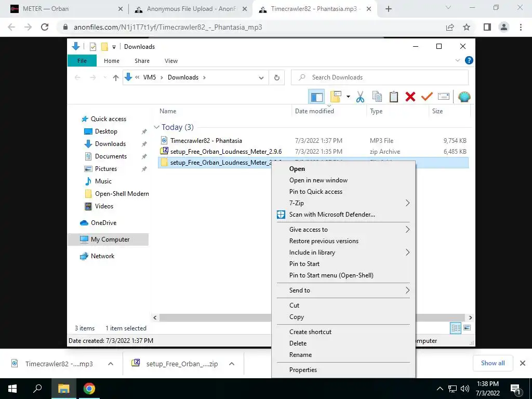Screen dimensions: 532x399
Task: Click horizontal scrollbar left arrow
Action: click(x=155, y=317)
